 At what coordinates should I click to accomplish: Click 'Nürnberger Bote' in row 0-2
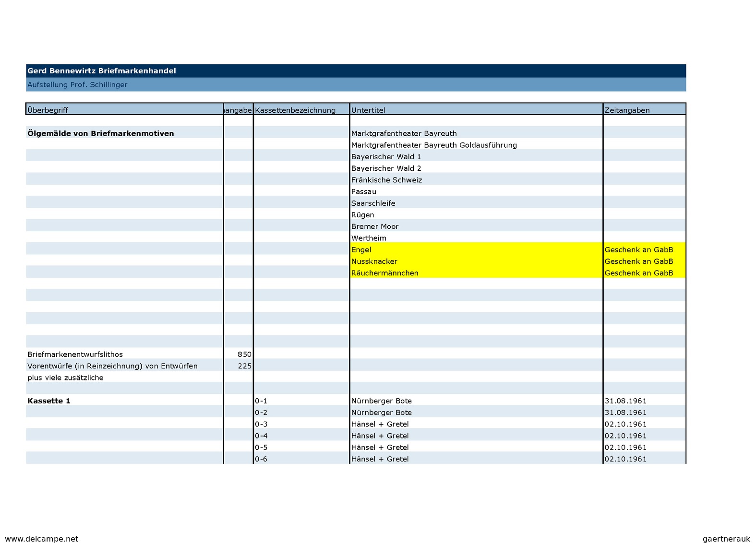[x=382, y=413]
